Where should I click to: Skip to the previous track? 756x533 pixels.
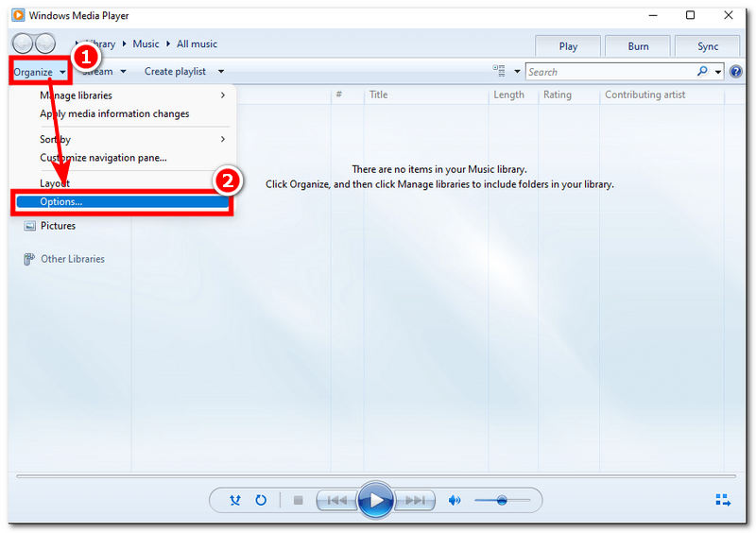pos(335,500)
